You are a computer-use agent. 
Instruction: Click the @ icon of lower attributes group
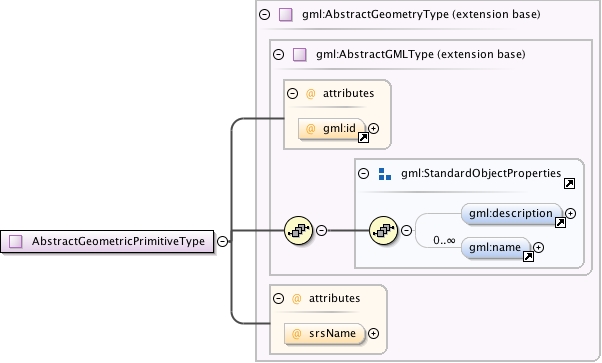click(x=296, y=299)
